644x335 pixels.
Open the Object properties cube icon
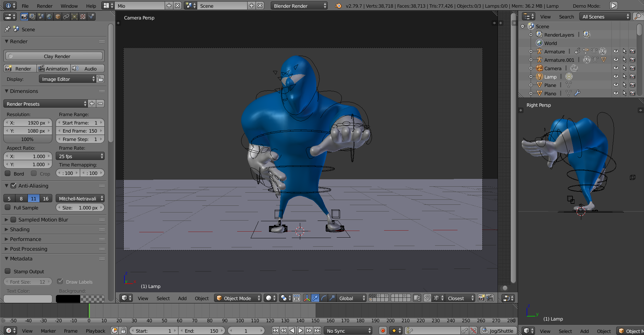point(58,17)
